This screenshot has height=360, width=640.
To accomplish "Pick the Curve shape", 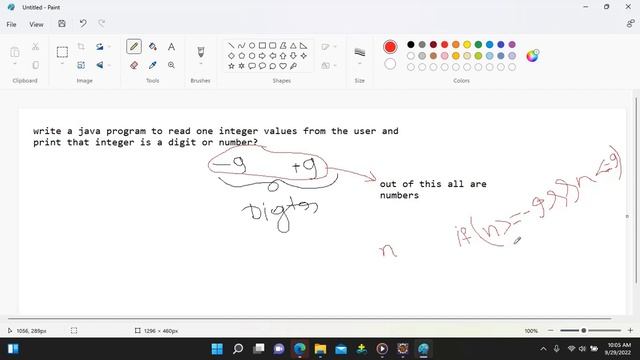I will point(241,45).
